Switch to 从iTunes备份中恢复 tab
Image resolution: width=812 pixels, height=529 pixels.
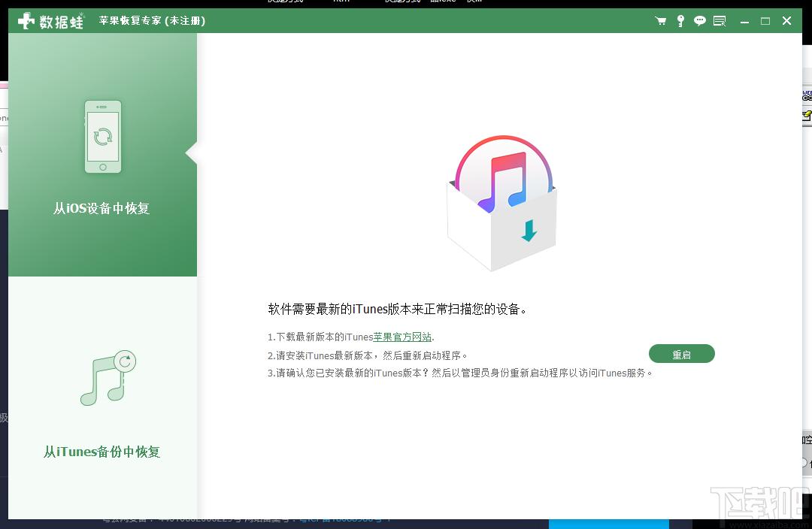pyautogui.click(x=102, y=398)
